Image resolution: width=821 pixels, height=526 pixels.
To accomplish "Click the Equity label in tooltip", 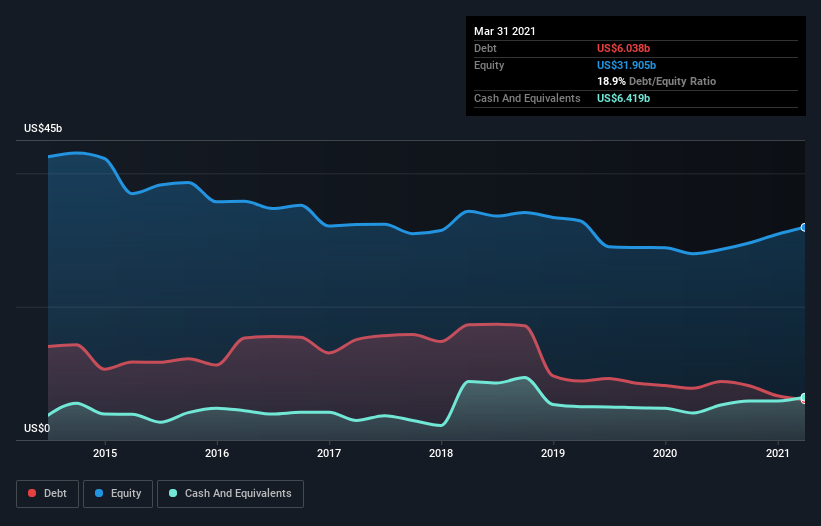I will click(x=489, y=65).
